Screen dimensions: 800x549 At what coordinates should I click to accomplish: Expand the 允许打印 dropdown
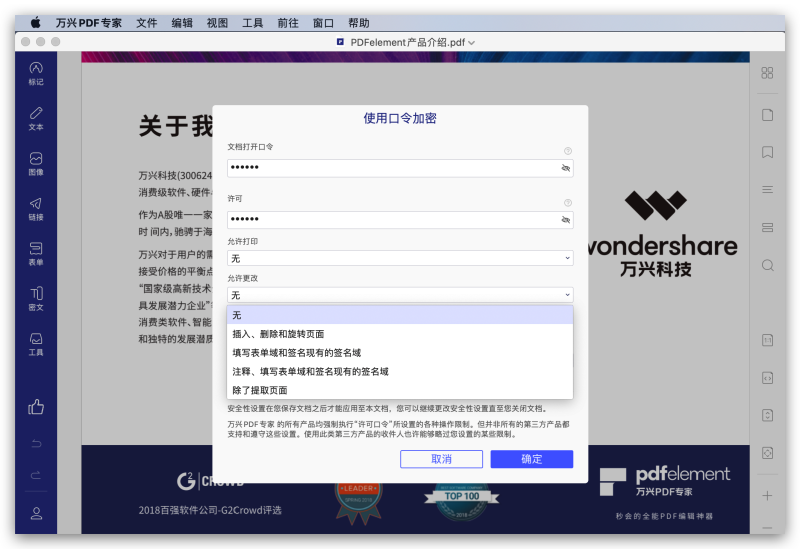pos(400,258)
